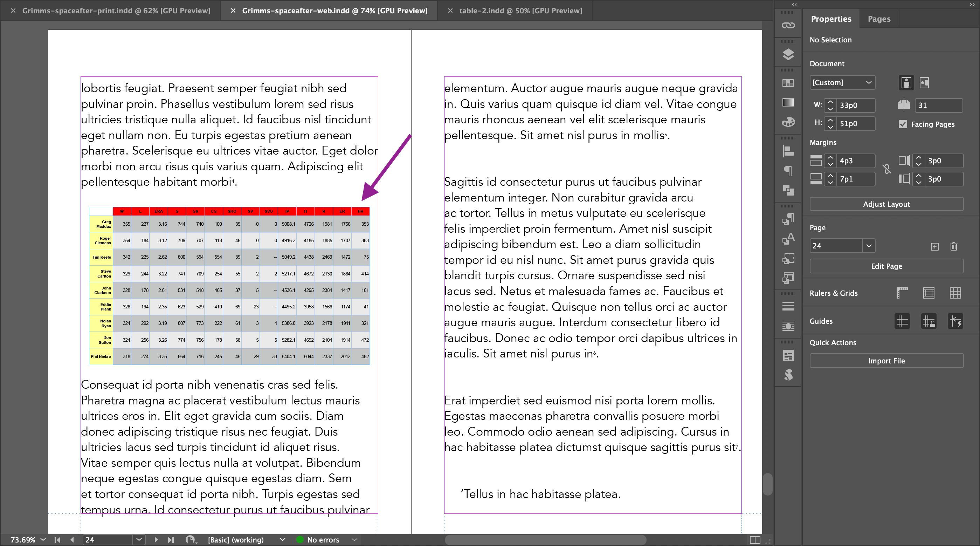Viewport: 980px width, 546px height.
Task: Open the Color palette panel icon
Action: [788, 122]
